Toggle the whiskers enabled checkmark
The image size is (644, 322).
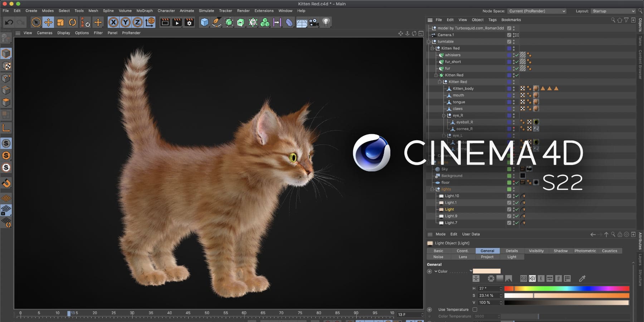(x=517, y=55)
